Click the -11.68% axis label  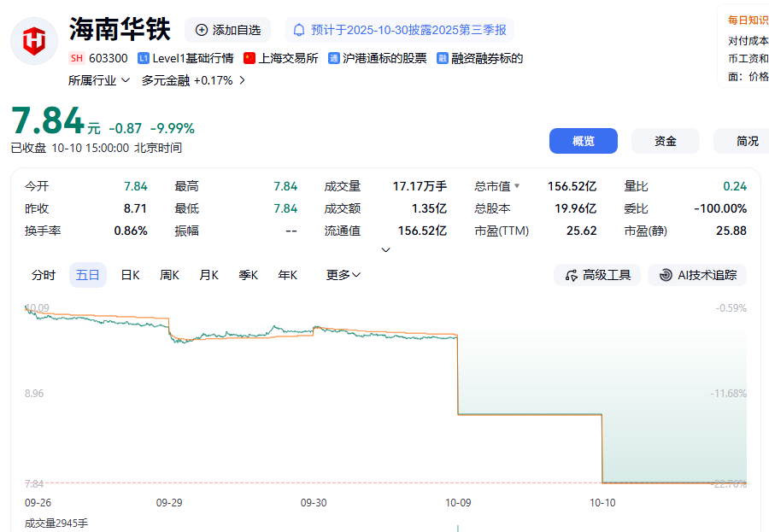(x=728, y=394)
